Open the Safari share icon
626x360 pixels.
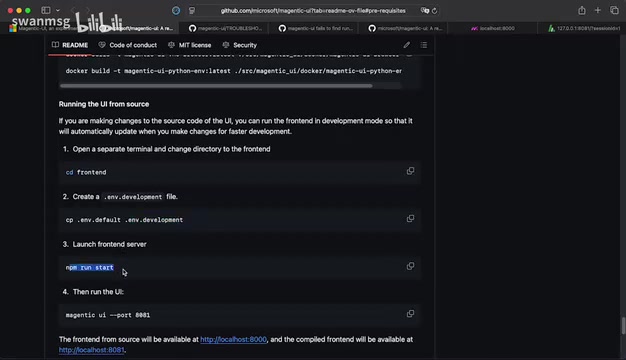tap(582, 10)
